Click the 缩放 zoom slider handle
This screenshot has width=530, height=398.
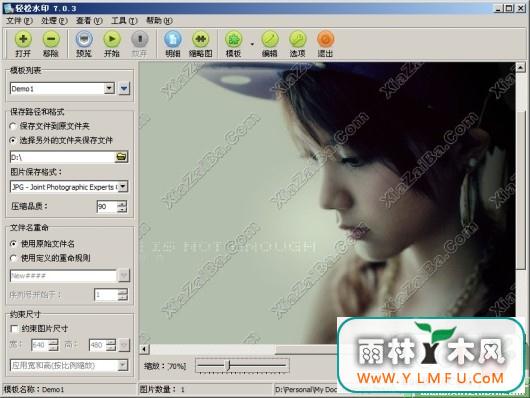click(228, 365)
